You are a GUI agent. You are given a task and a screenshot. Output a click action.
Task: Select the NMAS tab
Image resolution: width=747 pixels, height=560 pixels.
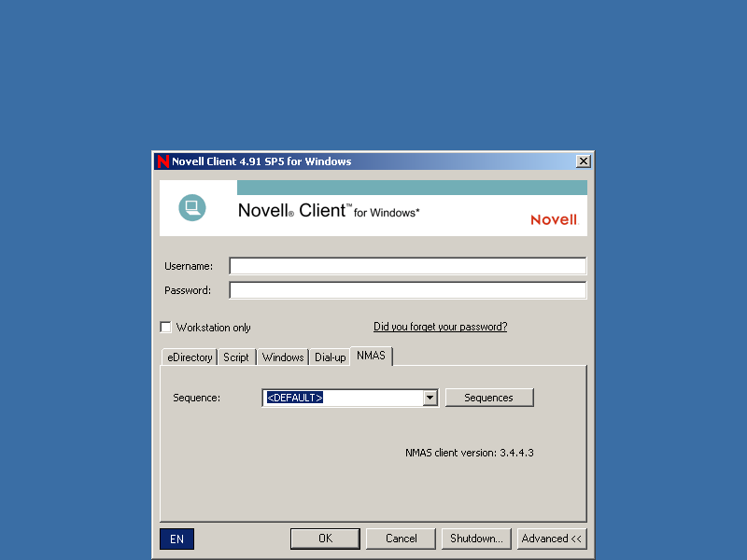tap(371, 356)
